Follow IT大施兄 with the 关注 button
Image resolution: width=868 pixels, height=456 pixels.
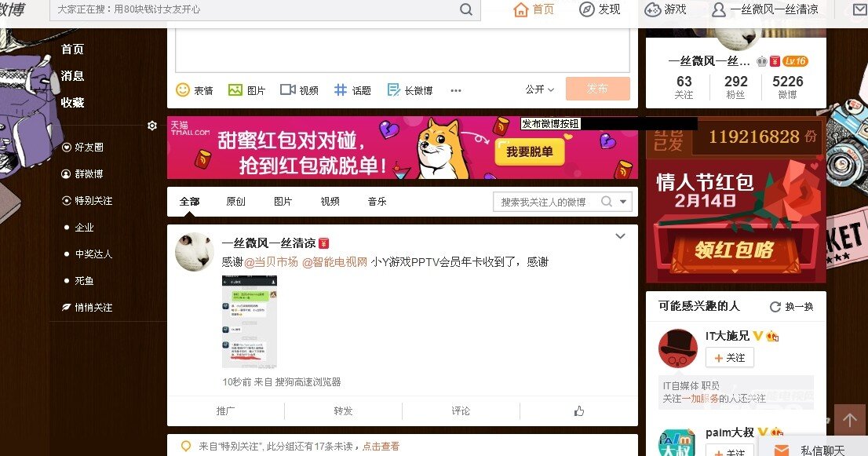[730, 357]
